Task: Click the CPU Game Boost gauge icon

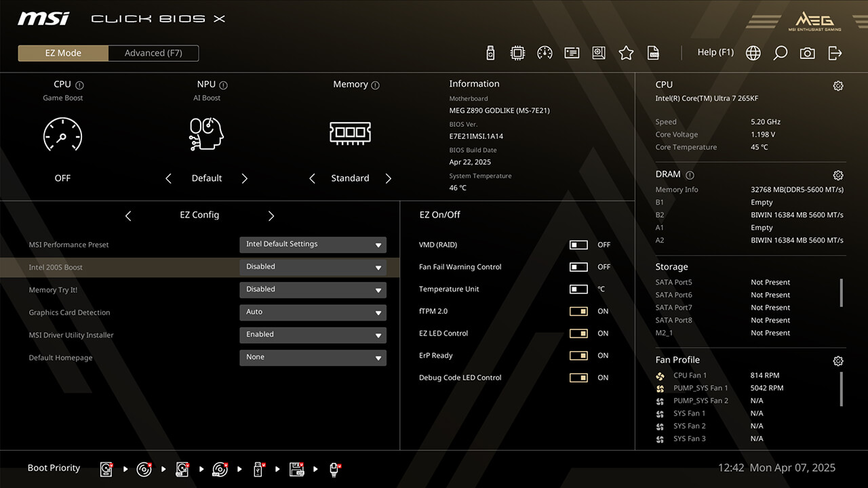Action: [62, 134]
